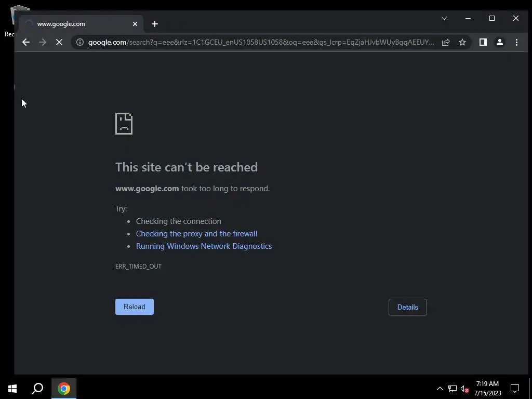The image size is (532, 399).
Task: Click the Chrome taskbar icon
Action: pyautogui.click(x=64, y=389)
